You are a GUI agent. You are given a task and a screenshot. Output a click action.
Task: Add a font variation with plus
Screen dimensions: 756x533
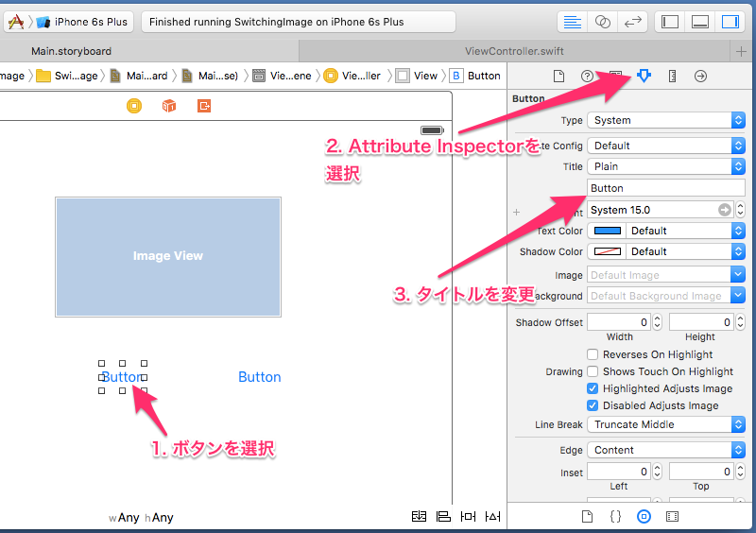tap(516, 213)
